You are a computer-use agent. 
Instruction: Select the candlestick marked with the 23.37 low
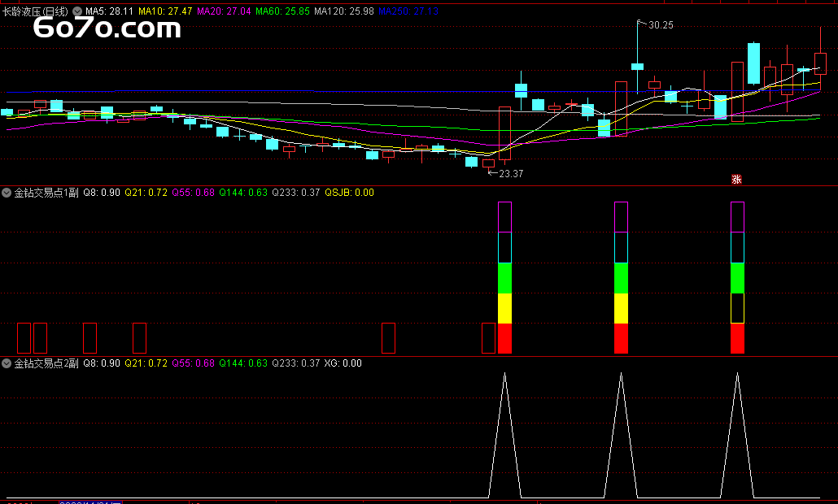pos(488,163)
